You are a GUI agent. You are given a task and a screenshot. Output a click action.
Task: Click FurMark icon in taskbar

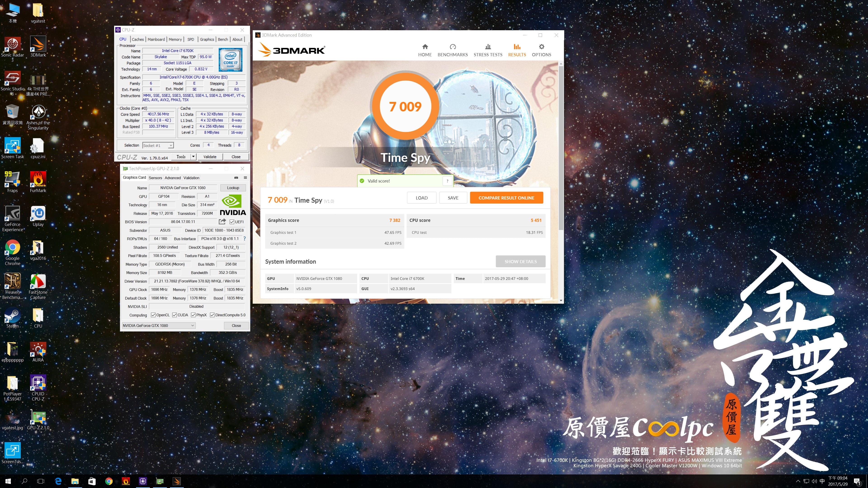126,481
